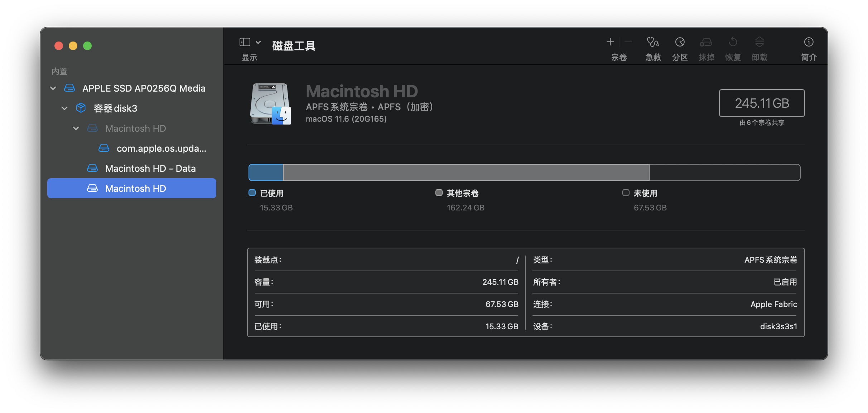Click the 未使用 empty legend indicator

626,193
